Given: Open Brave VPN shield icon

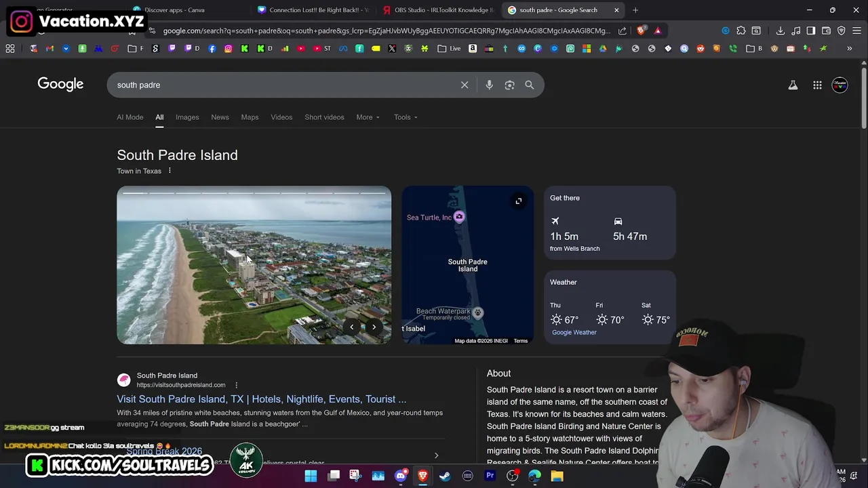Looking at the screenshot, I should [x=842, y=30].
